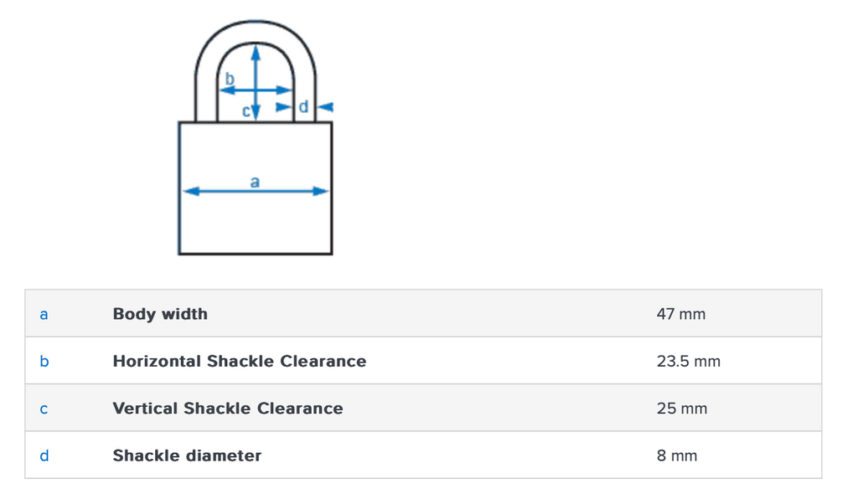
Task: Click the 25 mm value
Action: coord(682,409)
